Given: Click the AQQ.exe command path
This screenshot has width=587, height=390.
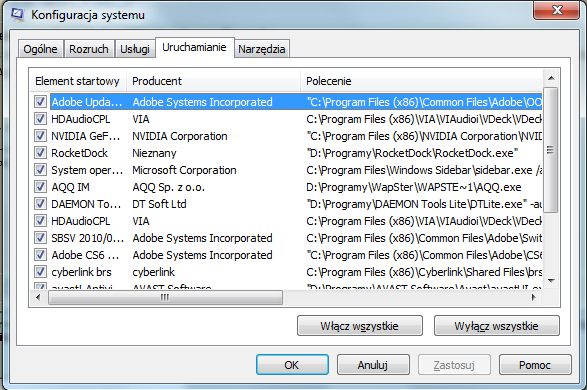Looking at the screenshot, I should pos(414,187).
